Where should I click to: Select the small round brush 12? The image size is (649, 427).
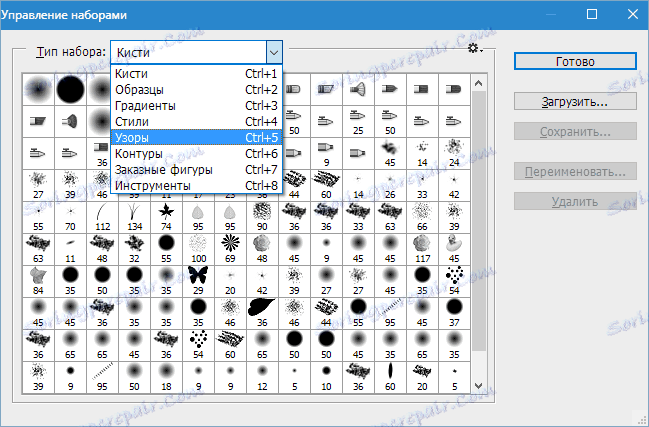coord(262,377)
